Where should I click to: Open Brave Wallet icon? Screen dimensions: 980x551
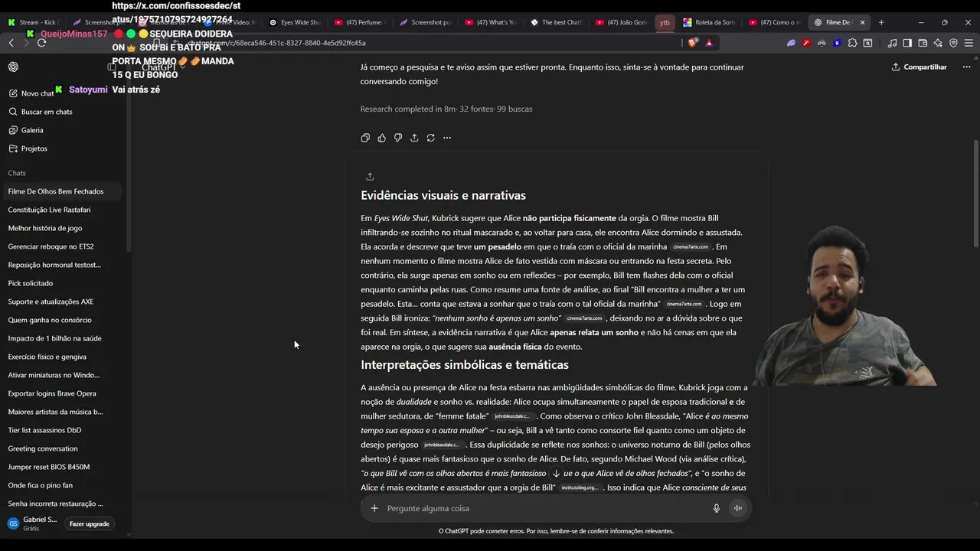coord(923,43)
